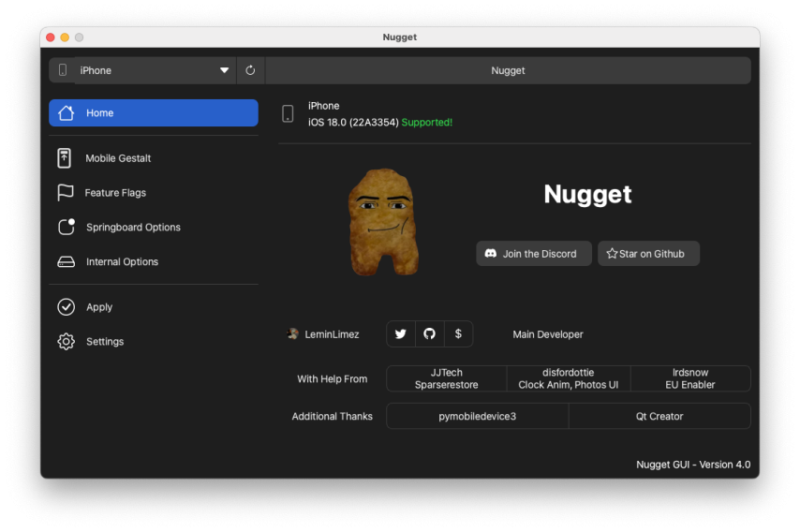Click the green Supported! status text
This screenshot has width=800, height=532.
pos(427,123)
